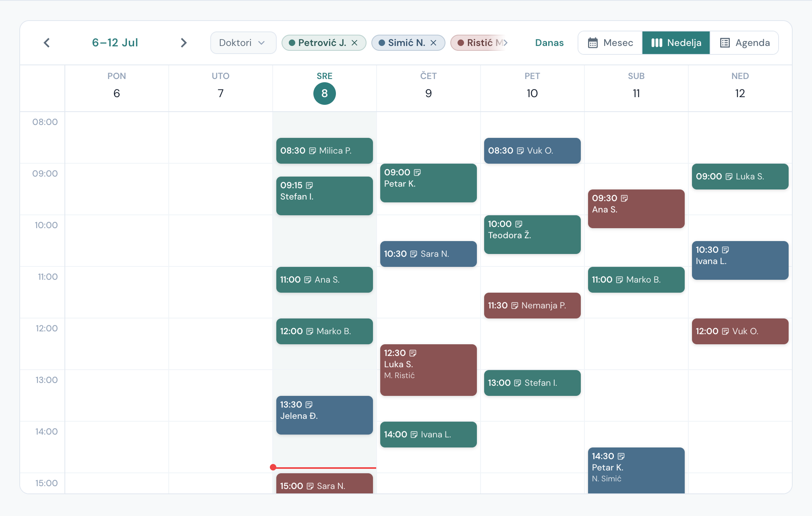Open note icon on 09:00 Petar K. appointment
Image resolution: width=812 pixels, height=516 pixels.
pos(417,173)
